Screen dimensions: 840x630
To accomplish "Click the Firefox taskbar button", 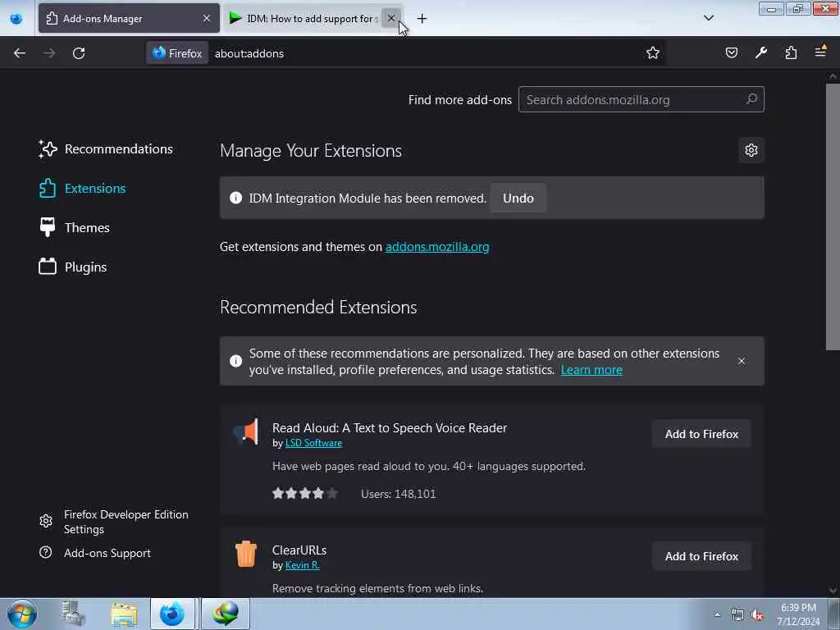I will click(172, 614).
